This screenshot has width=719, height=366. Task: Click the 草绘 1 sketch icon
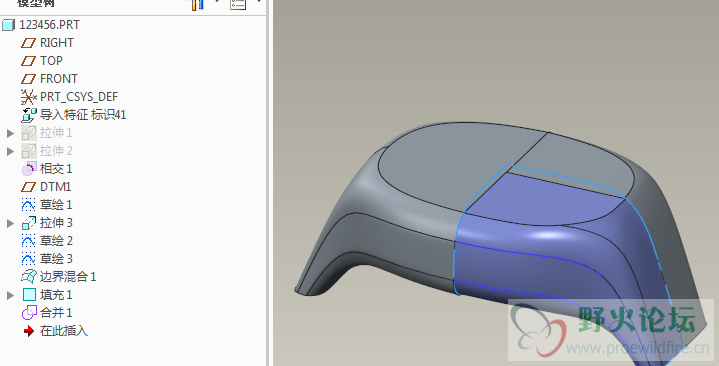click(x=28, y=205)
